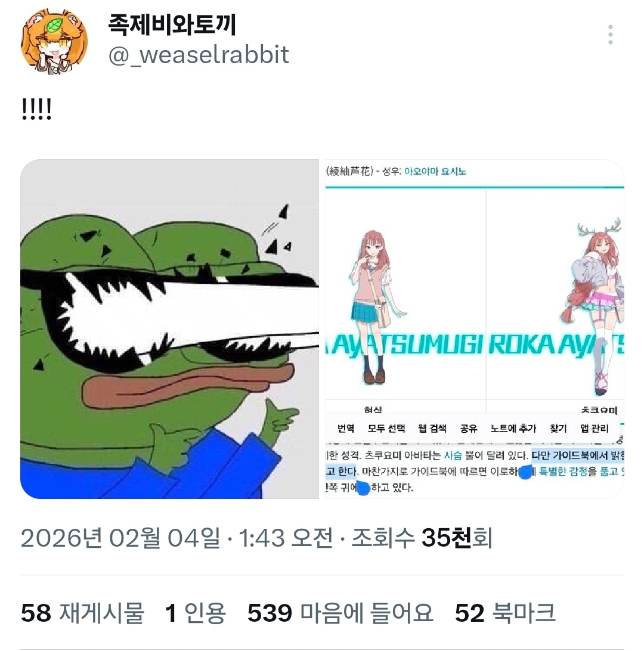Screen dimensions: 644x651
Task: View the 1 인용 quotes list
Action: point(195,613)
